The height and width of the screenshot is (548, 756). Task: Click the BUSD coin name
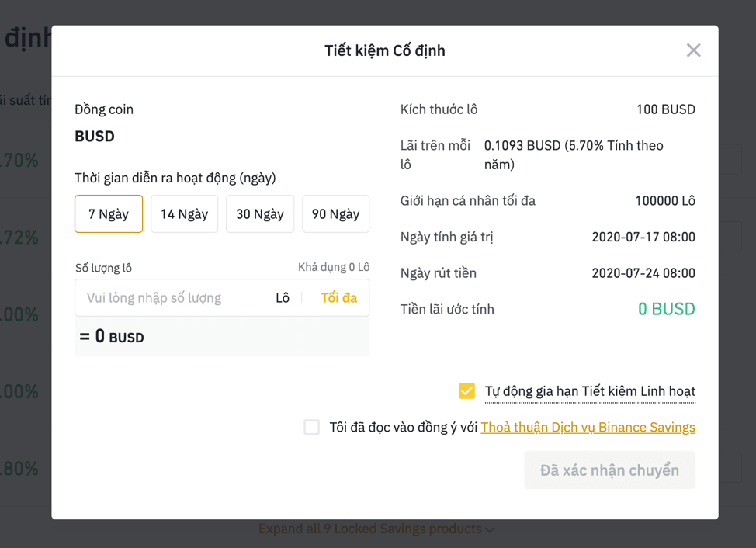tap(95, 137)
